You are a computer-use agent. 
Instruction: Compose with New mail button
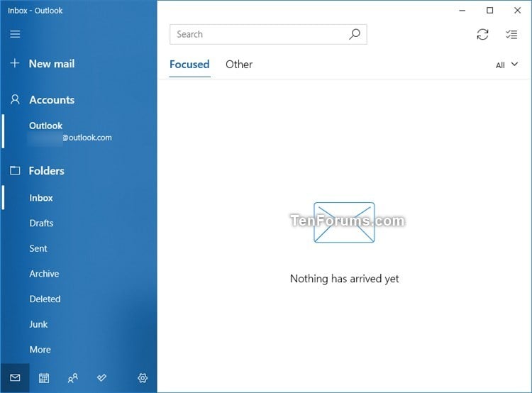(52, 63)
